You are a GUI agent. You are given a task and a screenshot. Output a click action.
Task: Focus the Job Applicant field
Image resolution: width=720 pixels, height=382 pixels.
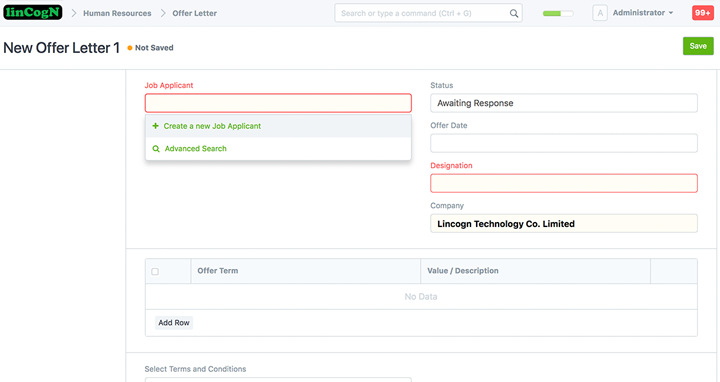click(x=278, y=103)
